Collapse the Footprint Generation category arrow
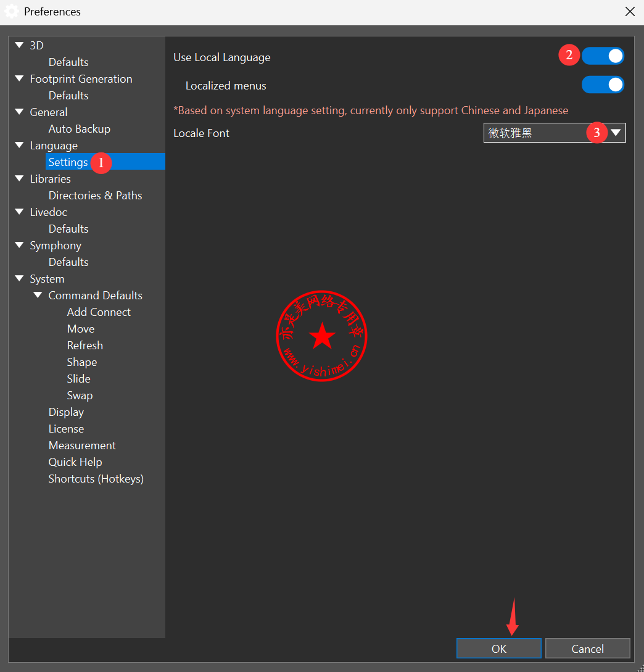Image resolution: width=644 pixels, height=672 pixels. click(x=19, y=78)
